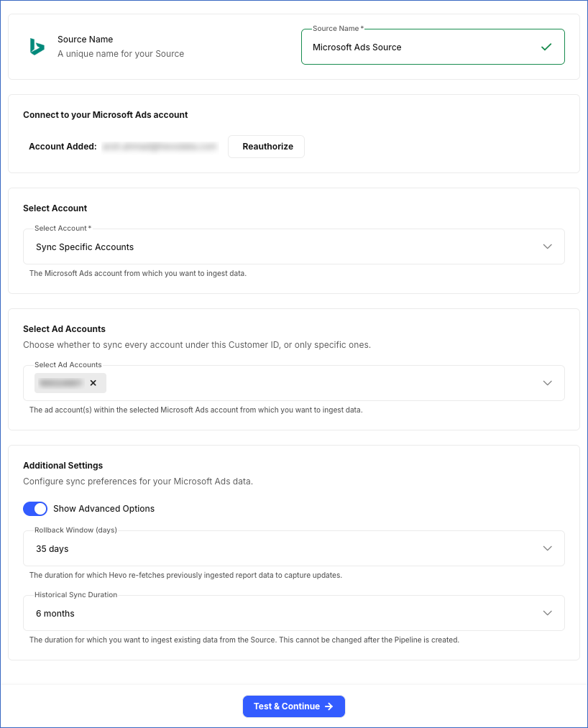Screen dimensions: 588x728
Task: Open the Rollback Window dropdown
Action: pyautogui.click(x=293, y=548)
